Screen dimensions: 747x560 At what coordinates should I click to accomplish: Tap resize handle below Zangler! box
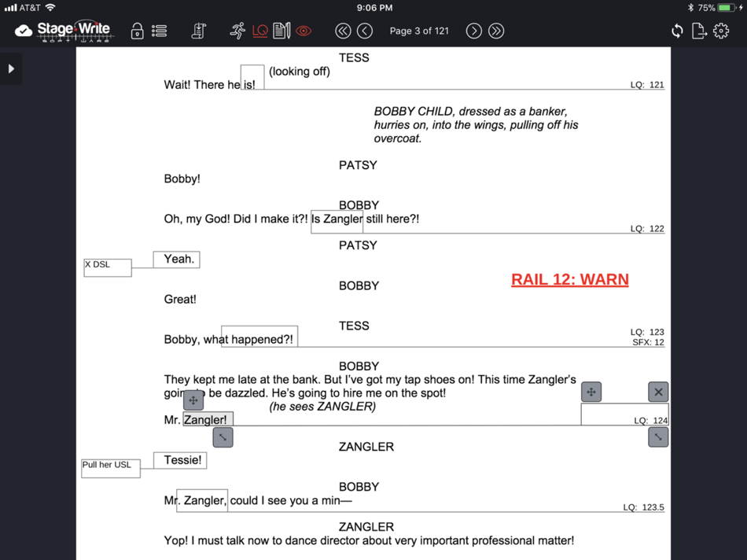click(223, 437)
